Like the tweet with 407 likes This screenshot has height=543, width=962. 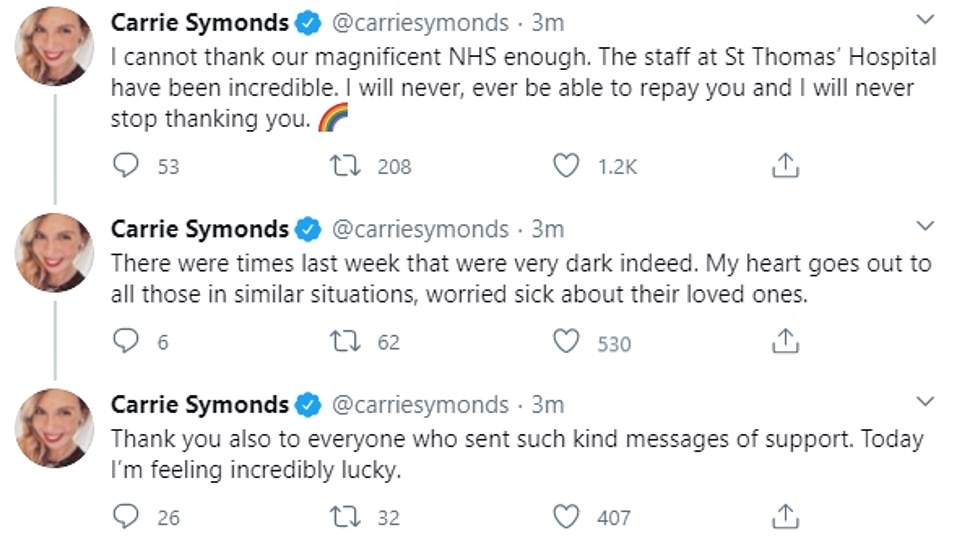tap(567, 517)
